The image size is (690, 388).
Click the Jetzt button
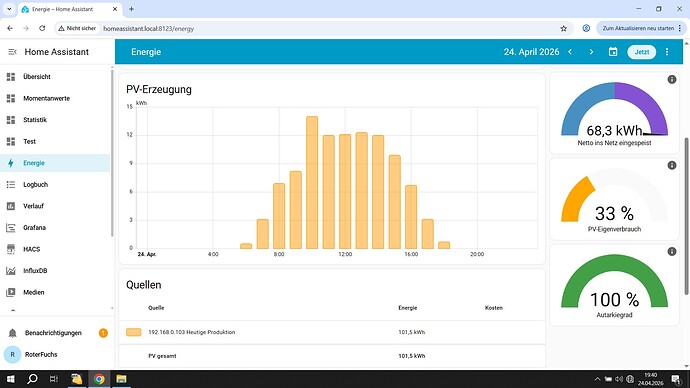pyautogui.click(x=642, y=52)
